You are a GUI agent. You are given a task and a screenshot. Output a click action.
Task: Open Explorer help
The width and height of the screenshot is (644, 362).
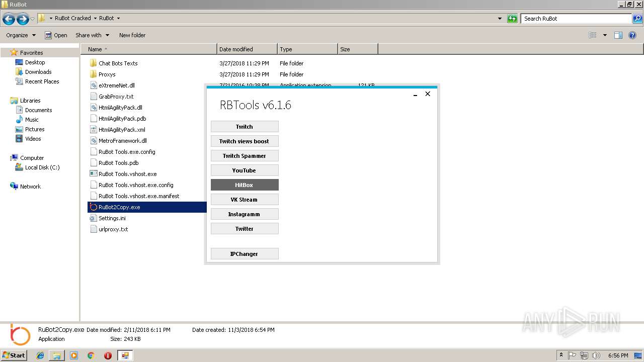(633, 35)
